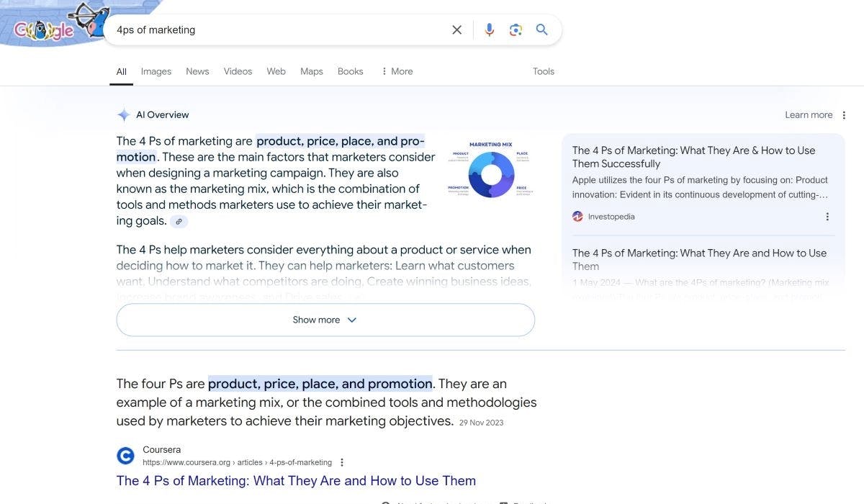Start voice search with microphone icon

point(490,30)
